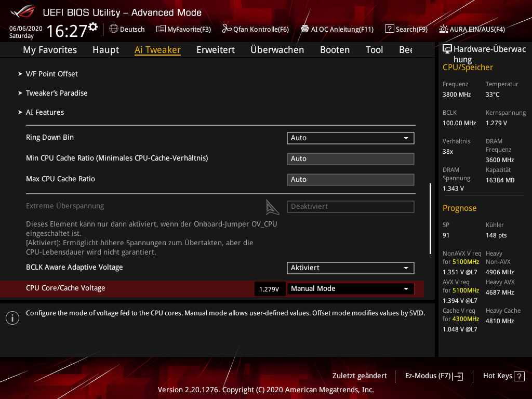Click the settings list scrollbar
Screen dimensions: 532x399
(430, 219)
